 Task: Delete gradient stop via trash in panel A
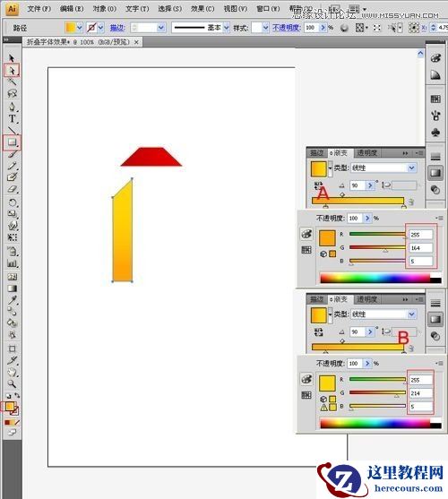pyautogui.click(x=411, y=202)
